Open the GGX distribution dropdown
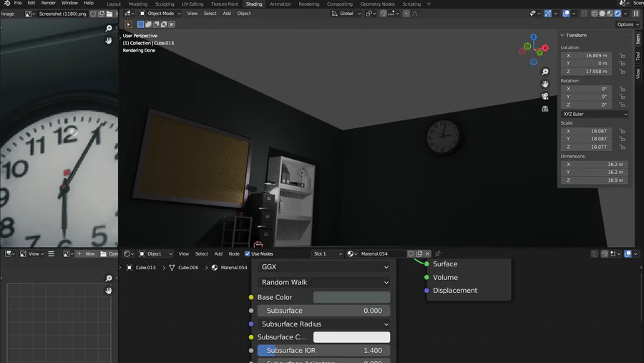 (323, 267)
